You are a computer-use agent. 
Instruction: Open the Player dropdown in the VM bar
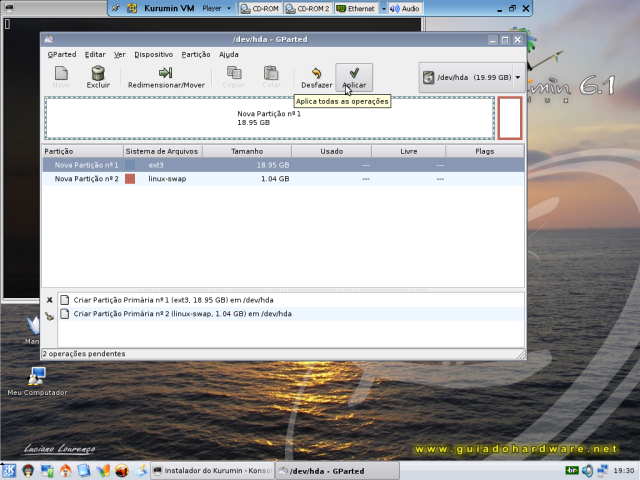217,8
